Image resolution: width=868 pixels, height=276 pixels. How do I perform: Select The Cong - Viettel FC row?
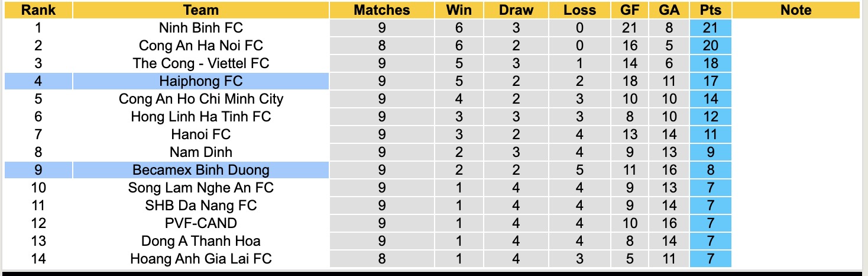point(200,63)
